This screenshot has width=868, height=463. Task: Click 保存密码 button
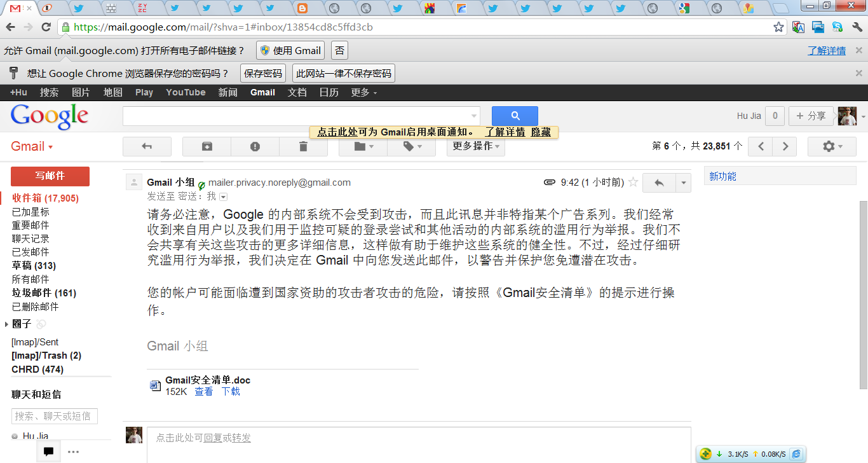click(263, 73)
